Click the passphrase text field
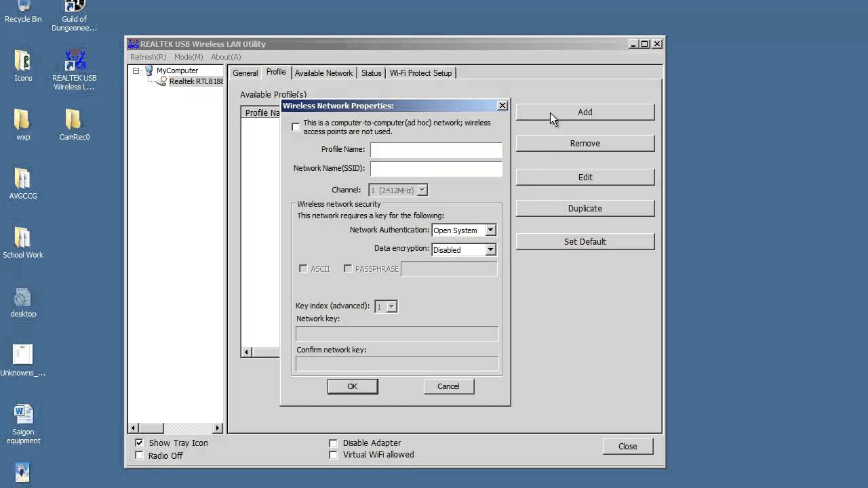 click(449, 269)
